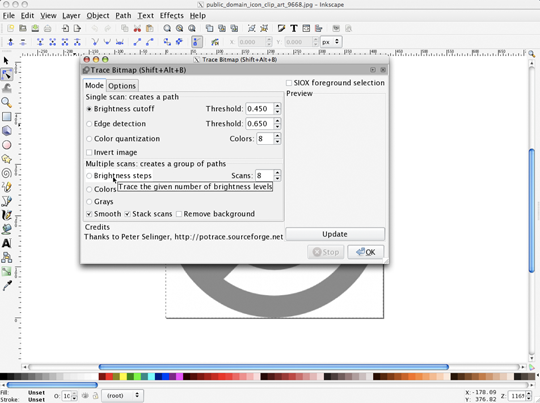
Task: Select the Dropper color picker tool
Action: [x=7, y=286]
